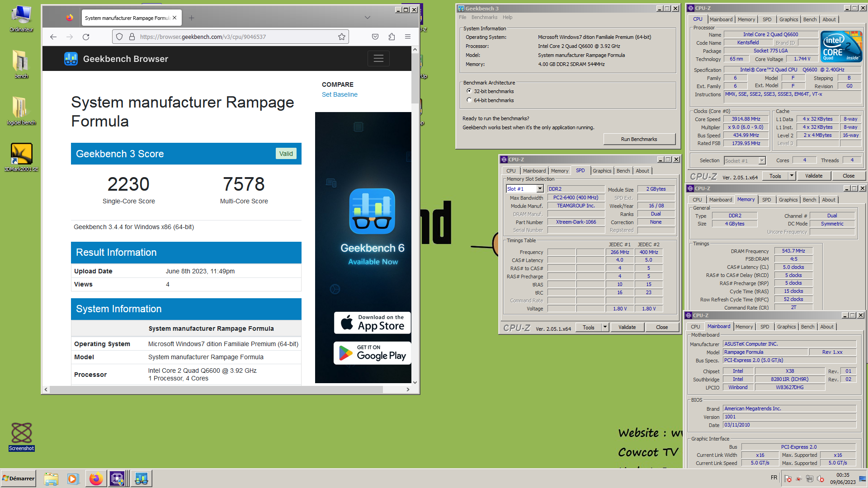Click Validate in the SPD CPU-Z window

(627, 327)
